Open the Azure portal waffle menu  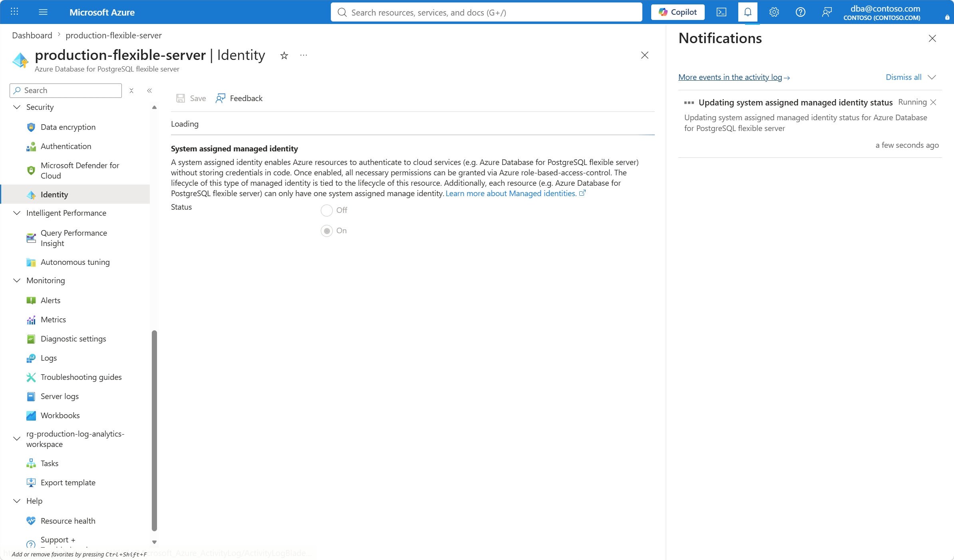(x=14, y=12)
